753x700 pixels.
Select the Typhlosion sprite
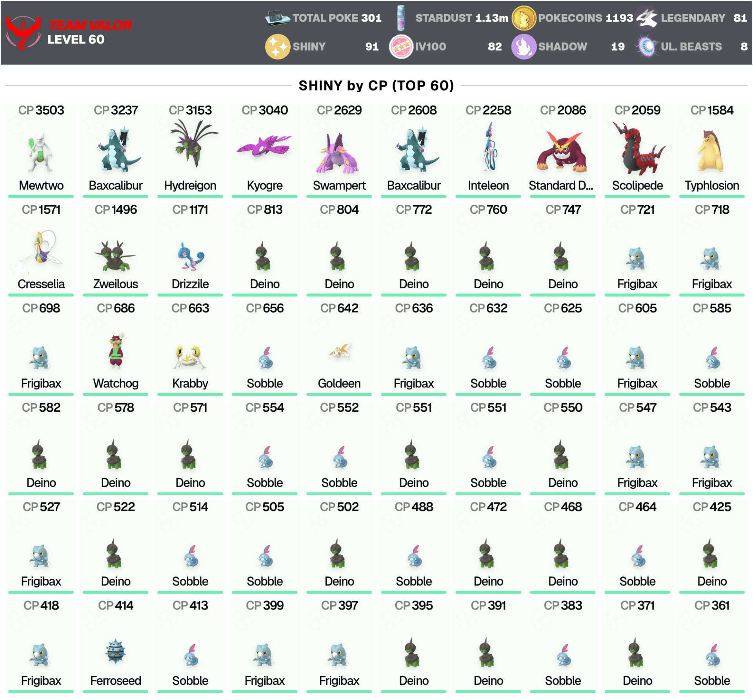coord(711,151)
